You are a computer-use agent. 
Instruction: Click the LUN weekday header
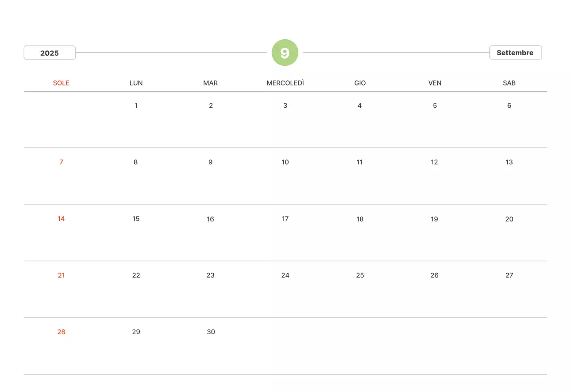click(x=136, y=83)
